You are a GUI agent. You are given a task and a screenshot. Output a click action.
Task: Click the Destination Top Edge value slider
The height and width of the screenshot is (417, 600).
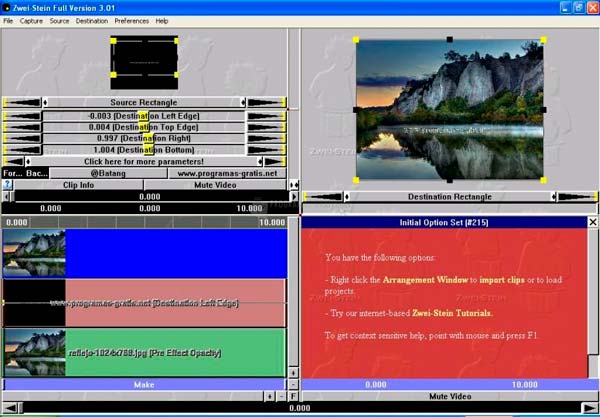(143, 127)
